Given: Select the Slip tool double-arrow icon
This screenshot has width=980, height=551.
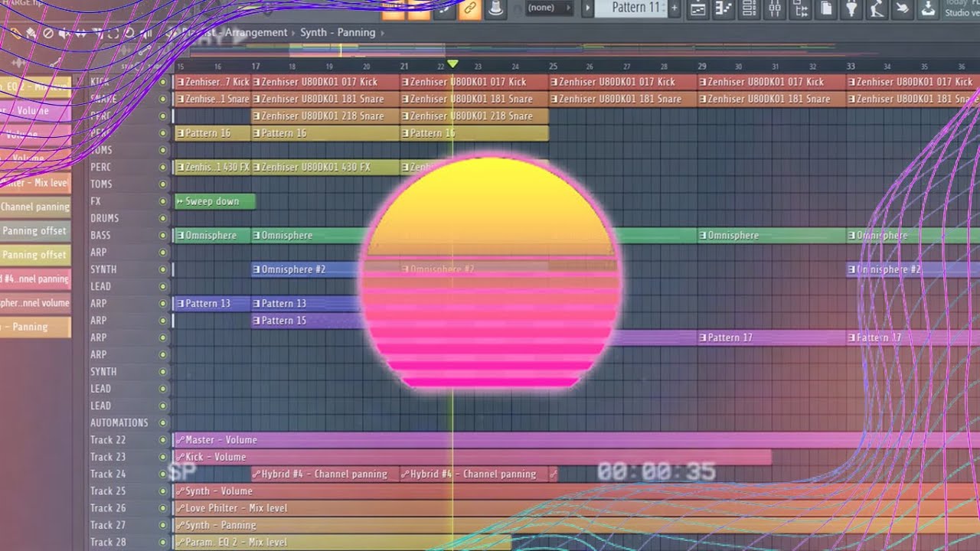Looking at the screenshot, I should tap(80, 33).
